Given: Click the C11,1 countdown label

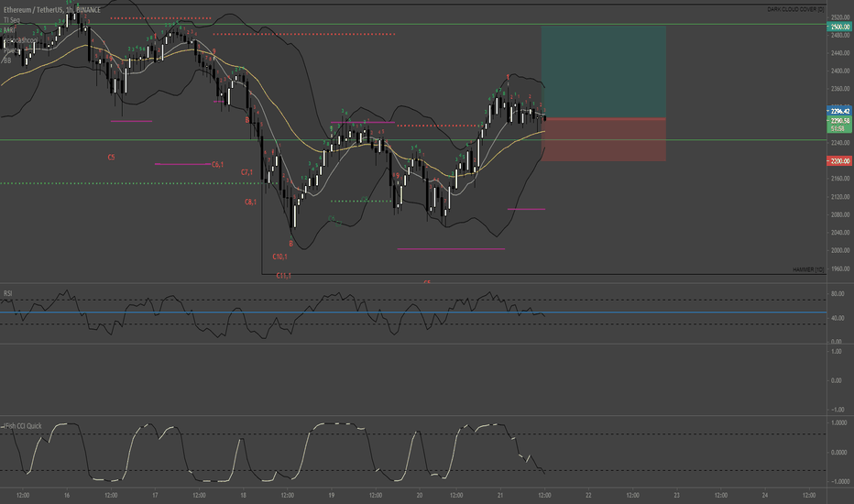Looking at the screenshot, I should pos(283,276).
